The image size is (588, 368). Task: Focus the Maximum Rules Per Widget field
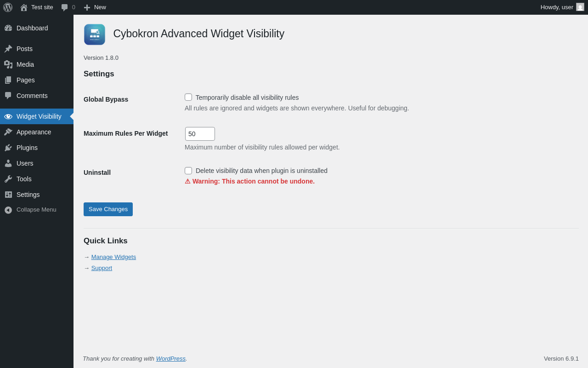200,134
